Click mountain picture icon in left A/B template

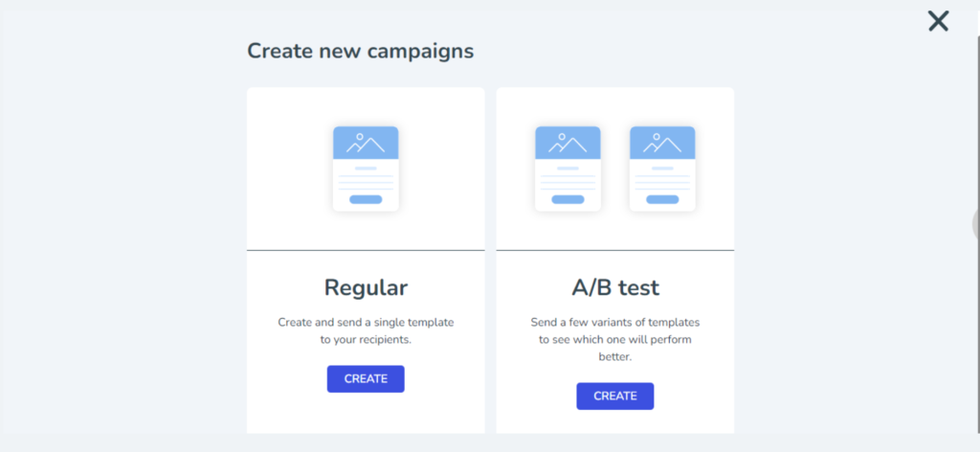tap(568, 143)
